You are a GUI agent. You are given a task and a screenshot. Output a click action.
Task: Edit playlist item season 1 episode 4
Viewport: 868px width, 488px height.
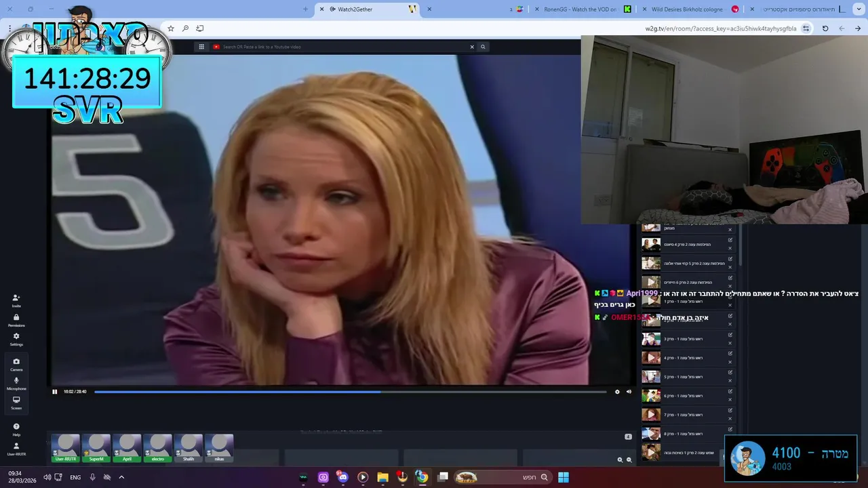730,354
